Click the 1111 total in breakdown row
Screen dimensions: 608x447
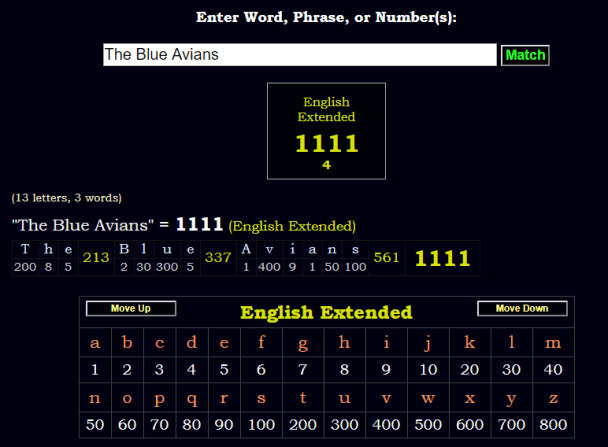(442, 259)
